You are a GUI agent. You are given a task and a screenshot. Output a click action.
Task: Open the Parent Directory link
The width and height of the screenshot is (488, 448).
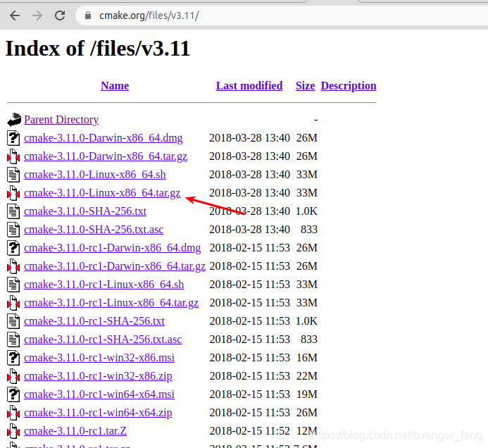point(61,120)
